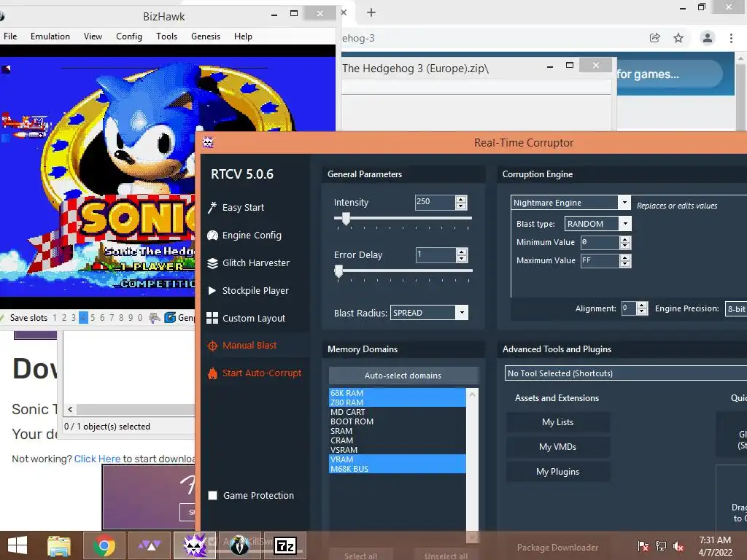Open the Blast type RANDOM dropdown
Image resolution: width=747 pixels, height=560 pixels.
(x=625, y=223)
